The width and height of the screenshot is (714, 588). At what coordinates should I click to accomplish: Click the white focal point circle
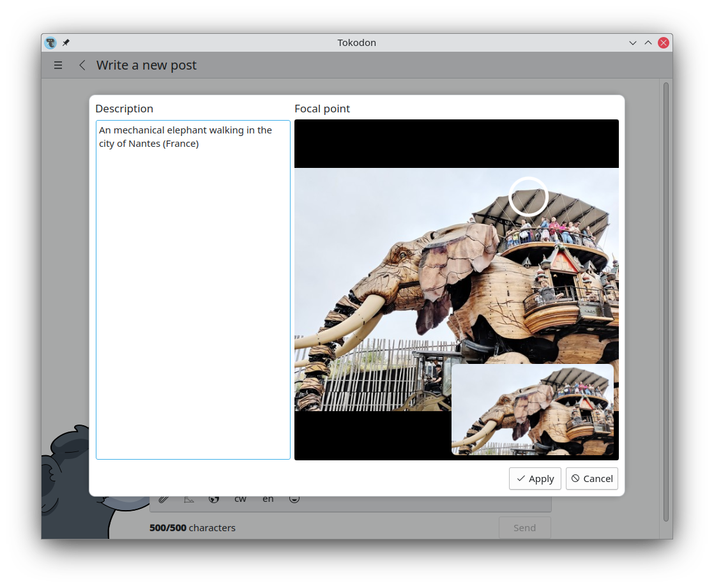tap(528, 197)
